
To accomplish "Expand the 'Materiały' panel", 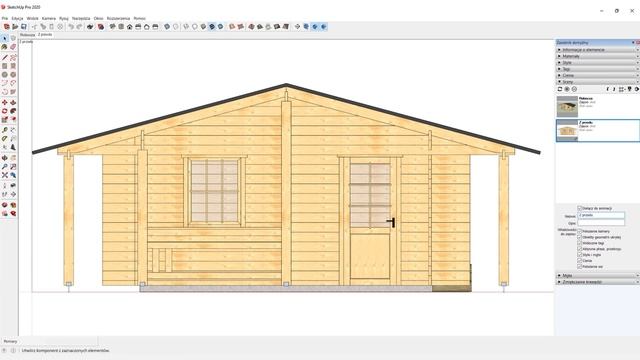I will click(598, 56).
